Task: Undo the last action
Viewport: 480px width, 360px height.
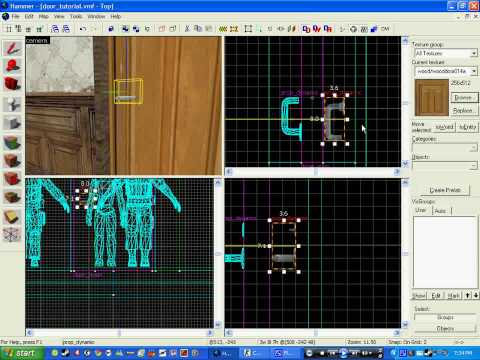Action: tap(83, 29)
